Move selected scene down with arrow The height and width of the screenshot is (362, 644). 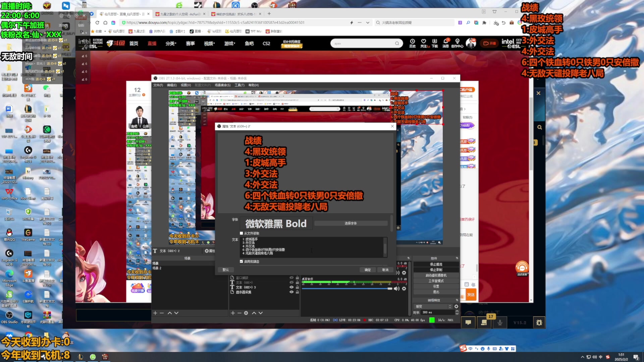click(x=176, y=313)
